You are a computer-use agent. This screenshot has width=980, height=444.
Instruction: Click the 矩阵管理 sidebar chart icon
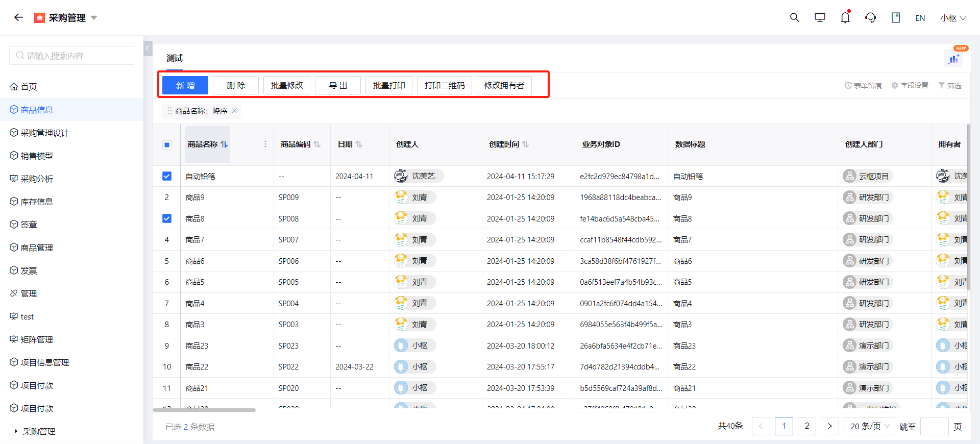tap(14, 339)
